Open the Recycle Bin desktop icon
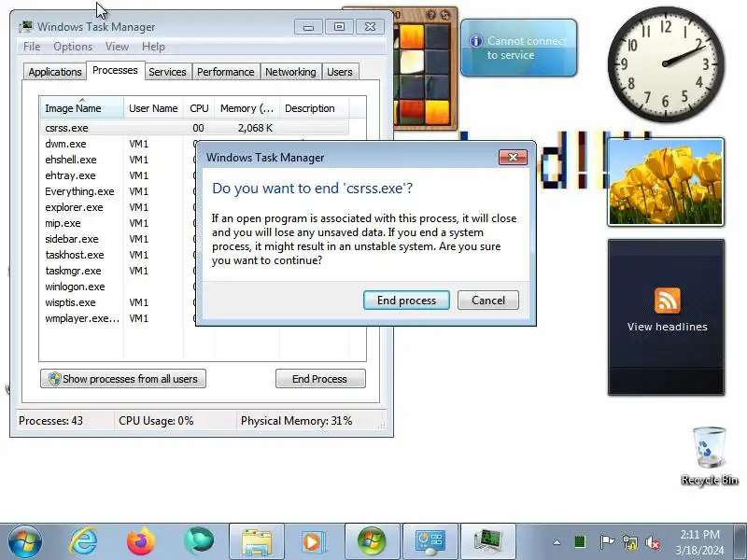Screen dimensions: 747x560 pos(710,455)
